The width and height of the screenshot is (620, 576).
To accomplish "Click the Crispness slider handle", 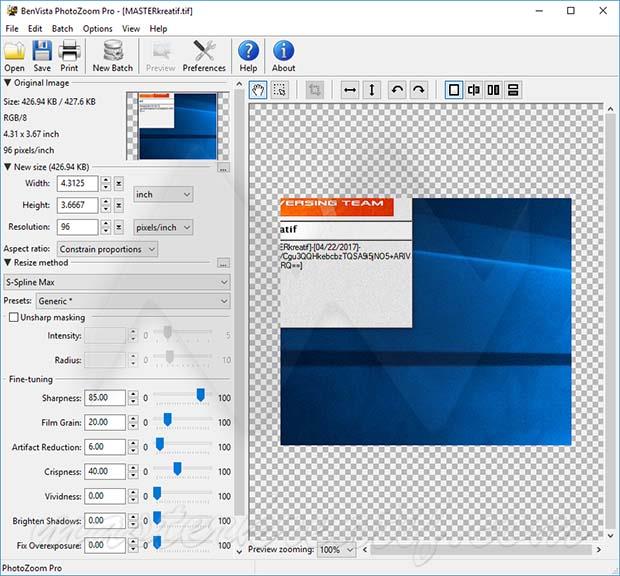I will (x=177, y=468).
